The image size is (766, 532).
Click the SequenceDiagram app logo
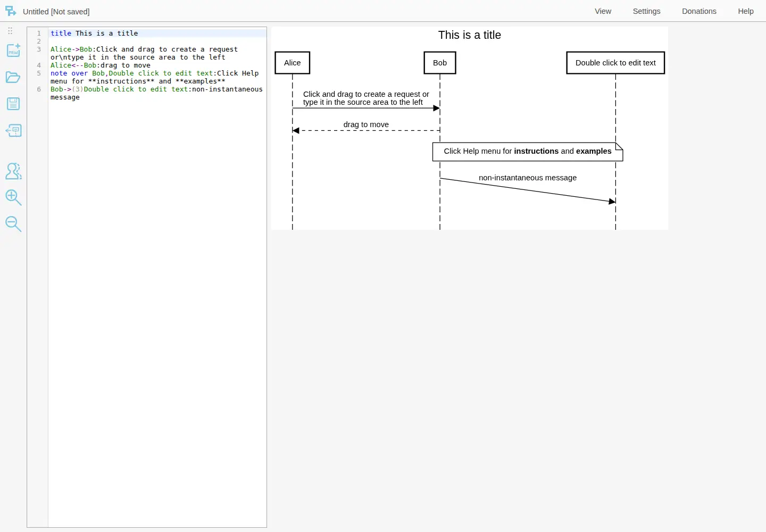[11, 11]
